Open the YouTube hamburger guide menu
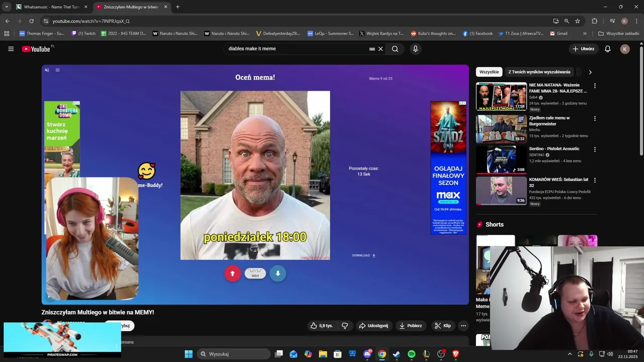644x362 pixels. 11,49
